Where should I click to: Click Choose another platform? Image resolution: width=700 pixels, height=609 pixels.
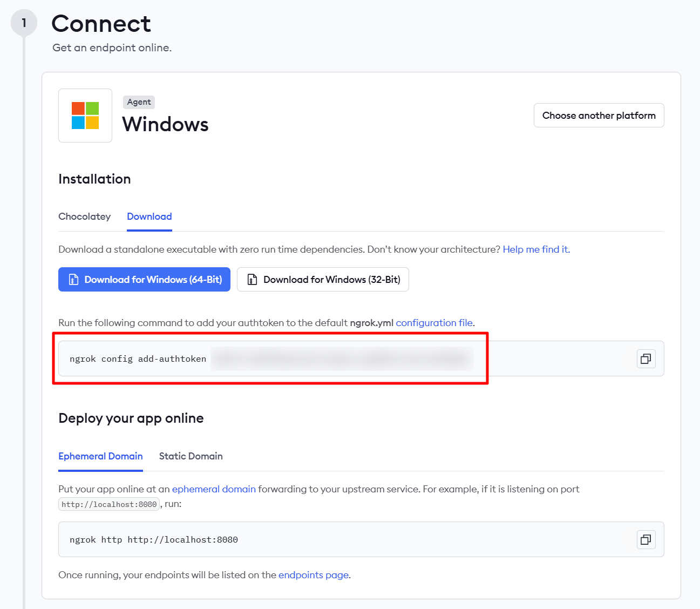(x=599, y=115)
